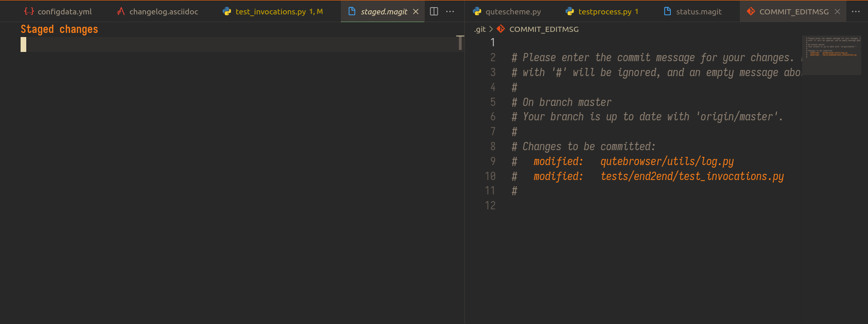Viewport: 868px width, 324px height.
Task: Select the COMMIT_EDITMSG tab
Action: point(793,11)
